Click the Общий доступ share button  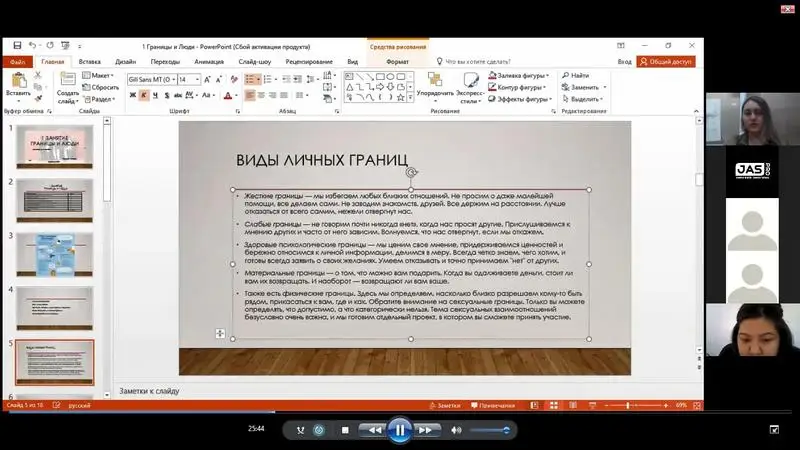665,61
